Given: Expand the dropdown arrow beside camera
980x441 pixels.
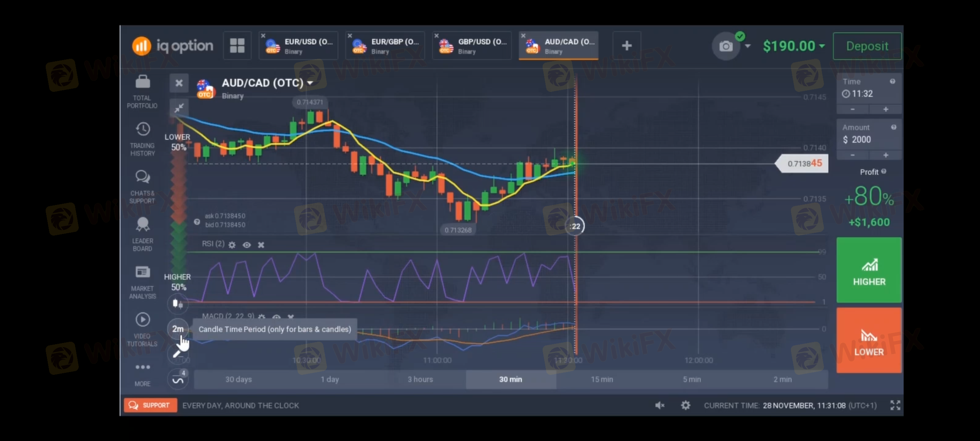Looking at the screenshot, I should 747,46.
